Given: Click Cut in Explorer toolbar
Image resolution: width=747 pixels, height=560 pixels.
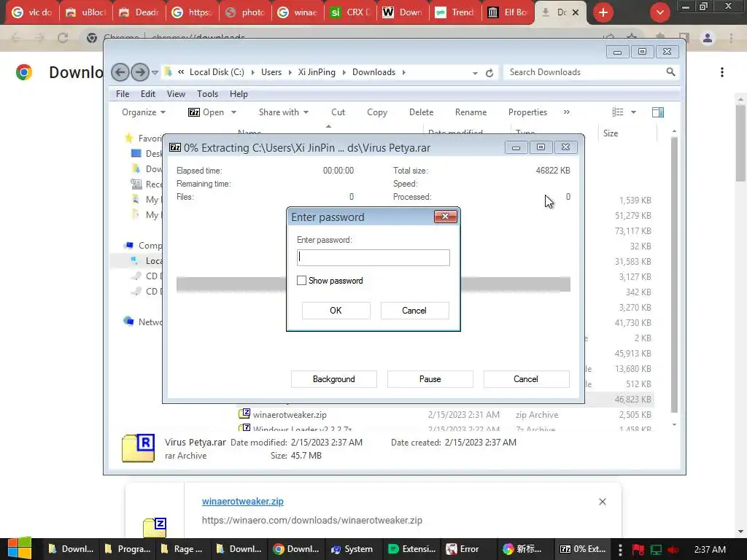Looking at the screenshot, I should (338, 112).
